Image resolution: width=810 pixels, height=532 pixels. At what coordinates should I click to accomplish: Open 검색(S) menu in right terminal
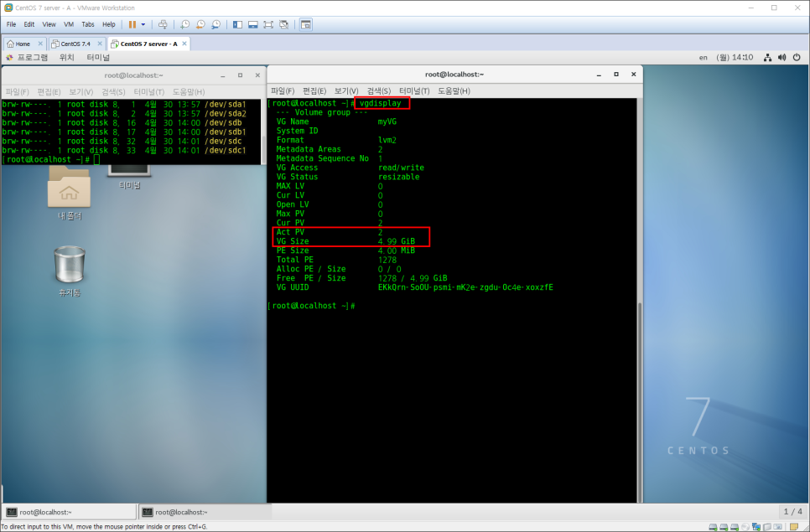pos(379,90)
